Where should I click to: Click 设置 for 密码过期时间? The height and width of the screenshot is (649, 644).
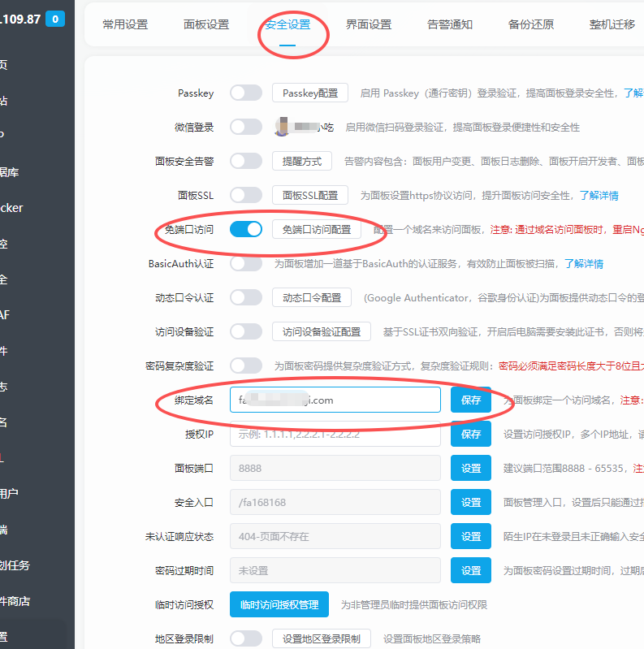tap(471, 570)
